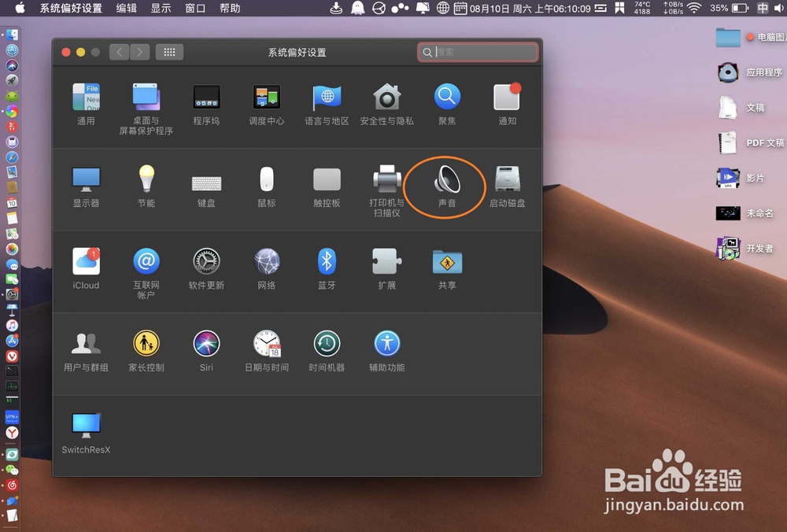787x532 pixels.
Task: Open the 编辑 (Edit) menu
Action: pyautogui.click(x=127, y=8)
